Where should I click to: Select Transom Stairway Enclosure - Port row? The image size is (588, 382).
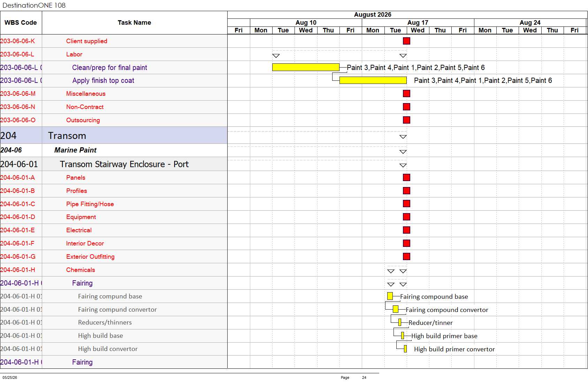114,164
